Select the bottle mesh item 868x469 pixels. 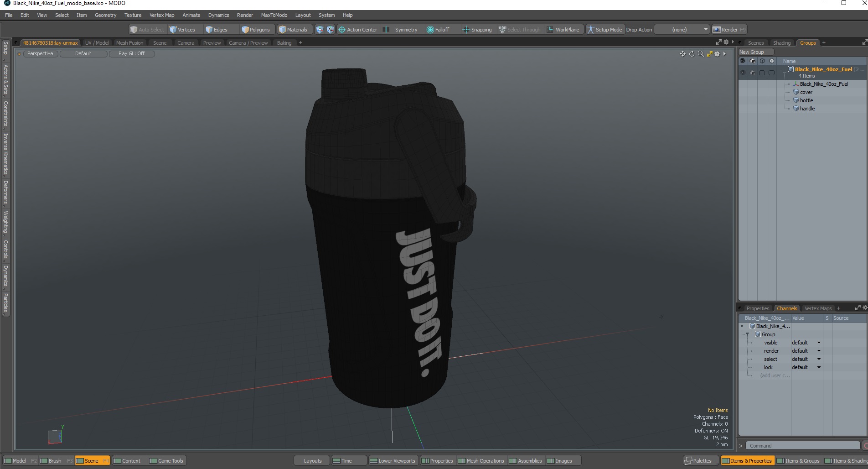[x=806, y=100]
